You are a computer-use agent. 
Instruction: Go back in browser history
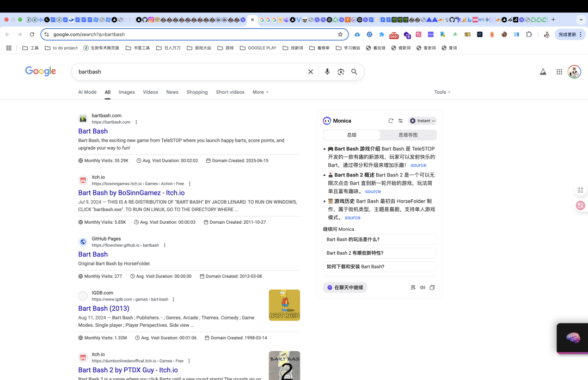[8, 34]
